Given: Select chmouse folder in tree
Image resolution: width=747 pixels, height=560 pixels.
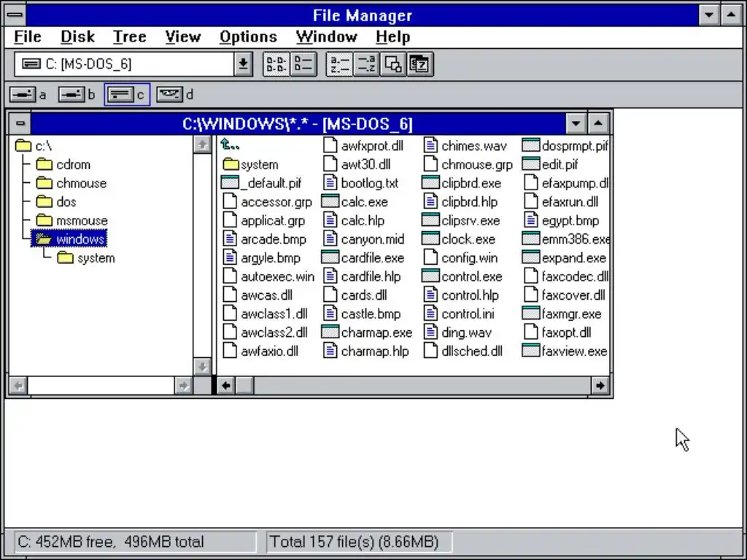Looking at the screenshot, I should tap(71, 183).
